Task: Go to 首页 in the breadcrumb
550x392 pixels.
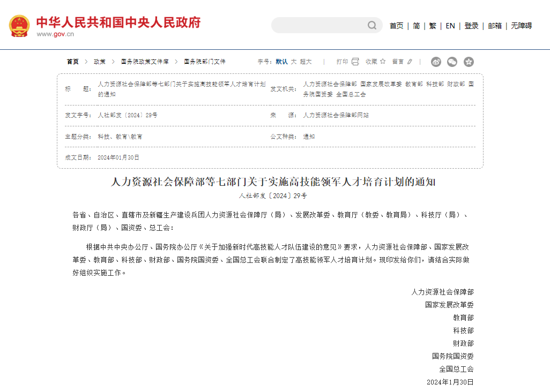Action: point(72,62)
